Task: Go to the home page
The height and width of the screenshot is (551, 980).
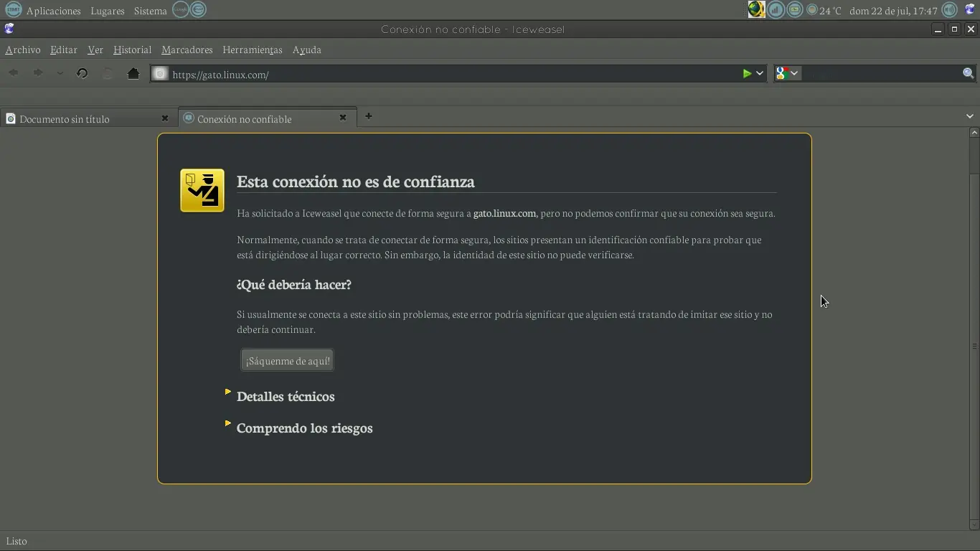Action: (x=133, y=73)
